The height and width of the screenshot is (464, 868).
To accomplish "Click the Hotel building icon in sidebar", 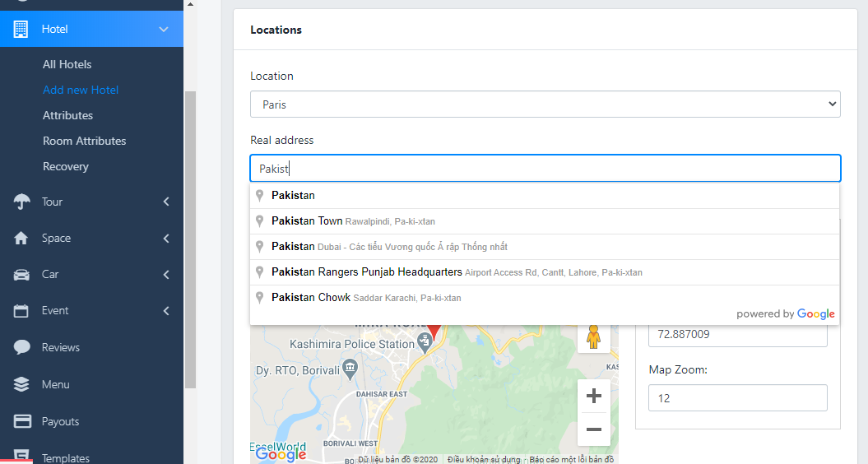I will 21,29.
